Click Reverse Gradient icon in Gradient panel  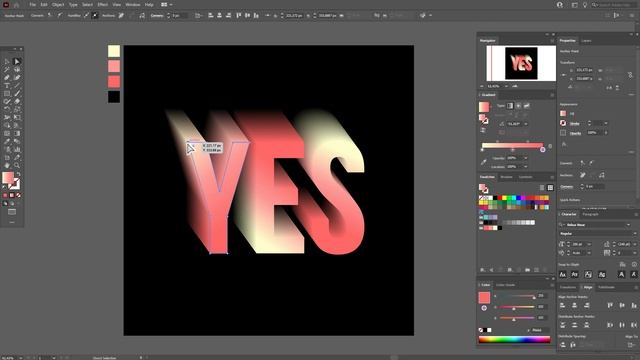click(483, 131)
